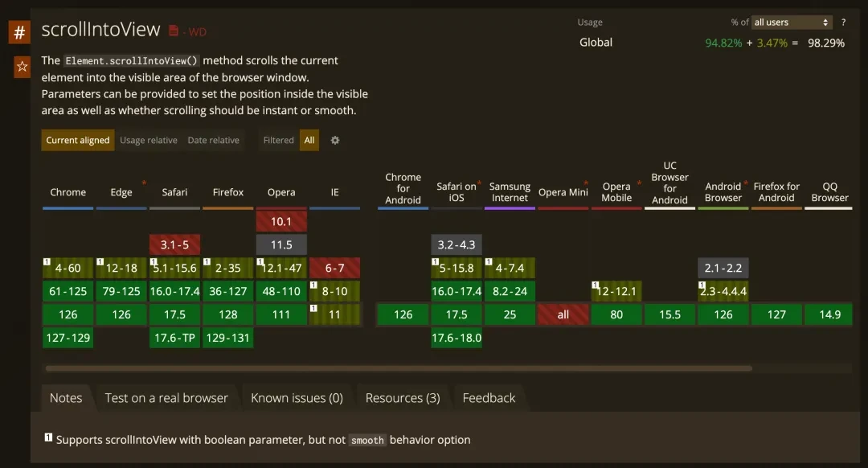
Task: Select Chrome versions 4-60 cell
Action: [68, 268]
